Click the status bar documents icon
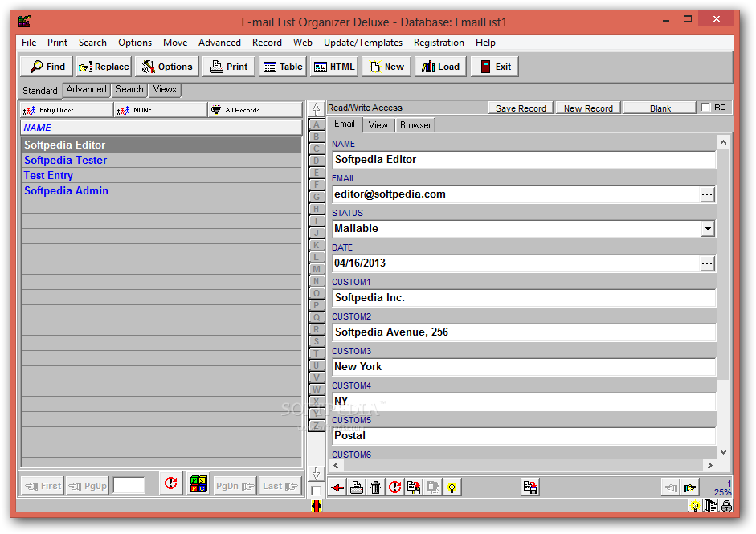This screenshot has width=756, height=534. pyautogui.click(x=710, y=506)
